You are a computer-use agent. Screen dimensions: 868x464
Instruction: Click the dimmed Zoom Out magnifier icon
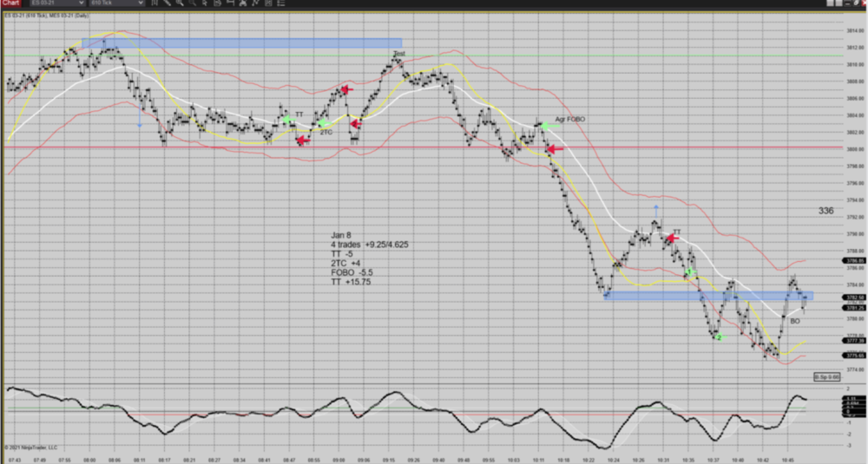pos(192,3)
